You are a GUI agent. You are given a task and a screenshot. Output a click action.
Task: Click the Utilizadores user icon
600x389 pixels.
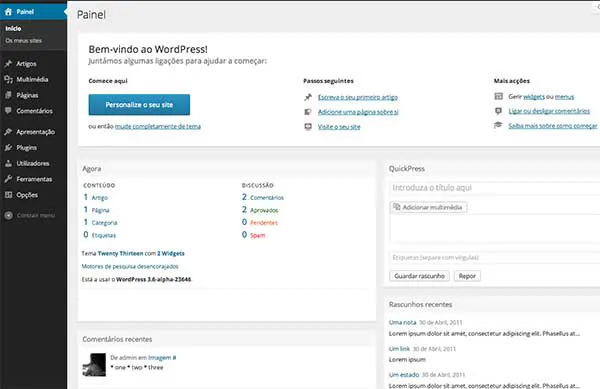(8, 163)
